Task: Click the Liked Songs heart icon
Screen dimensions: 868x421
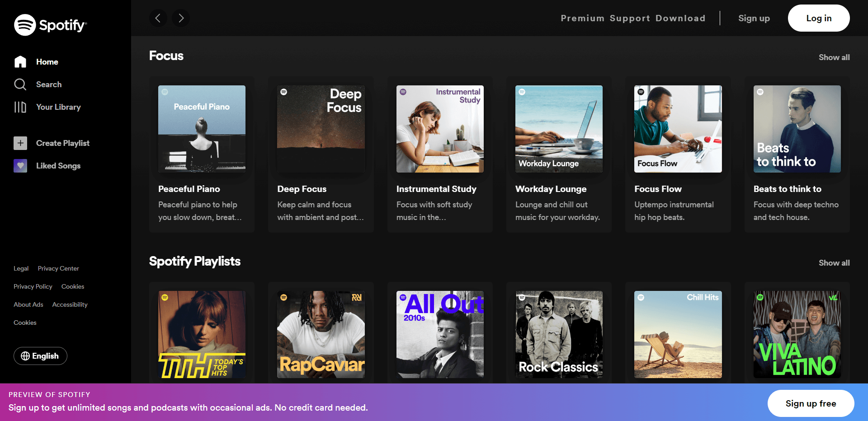Action: click(20, 166)
